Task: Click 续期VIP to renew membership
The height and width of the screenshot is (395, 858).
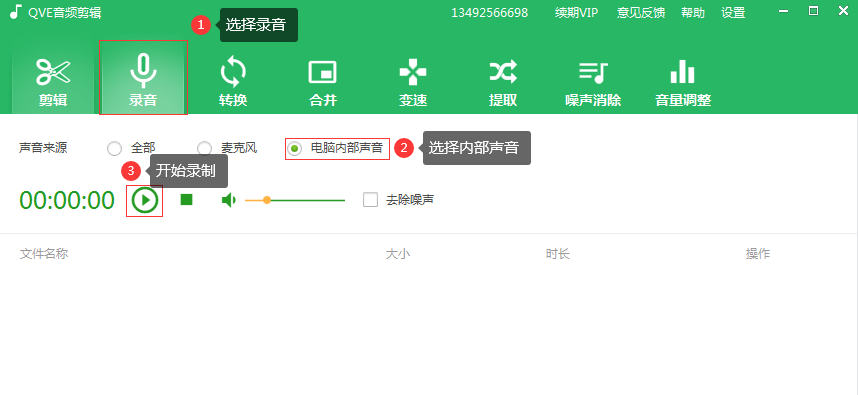Action: [576, 13]
